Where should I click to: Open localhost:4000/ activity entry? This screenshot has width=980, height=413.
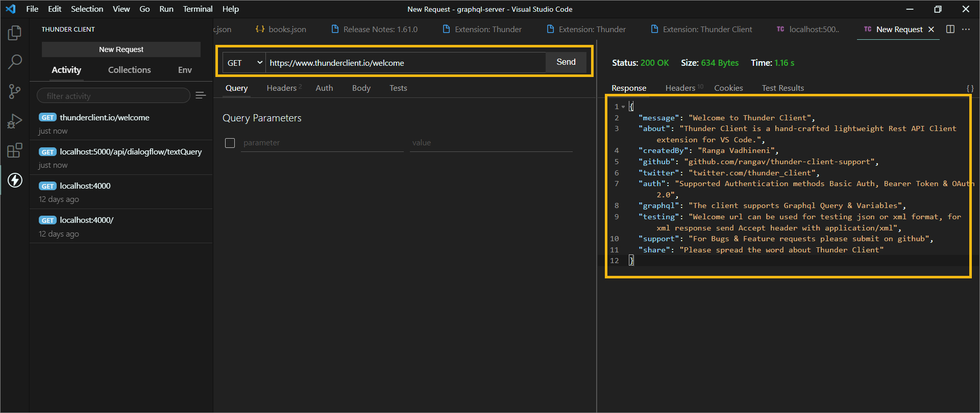click(121, 226)
